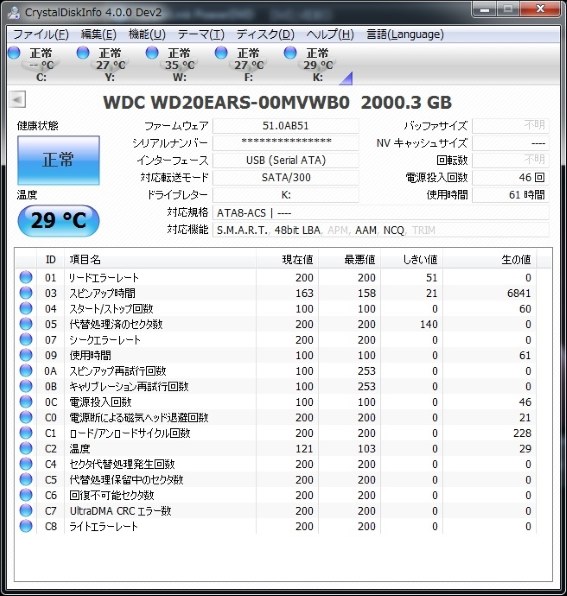Click the 現在値 column header

288,260
